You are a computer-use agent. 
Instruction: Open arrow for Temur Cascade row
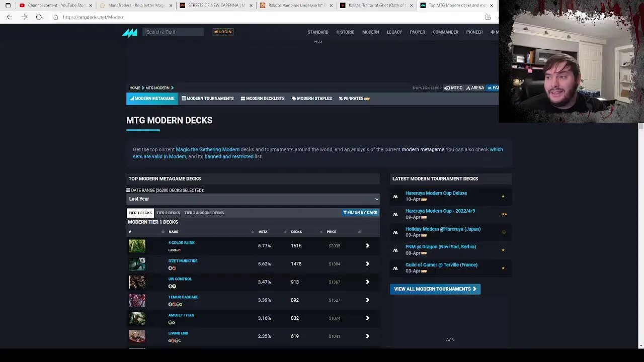tap(367, 300)
